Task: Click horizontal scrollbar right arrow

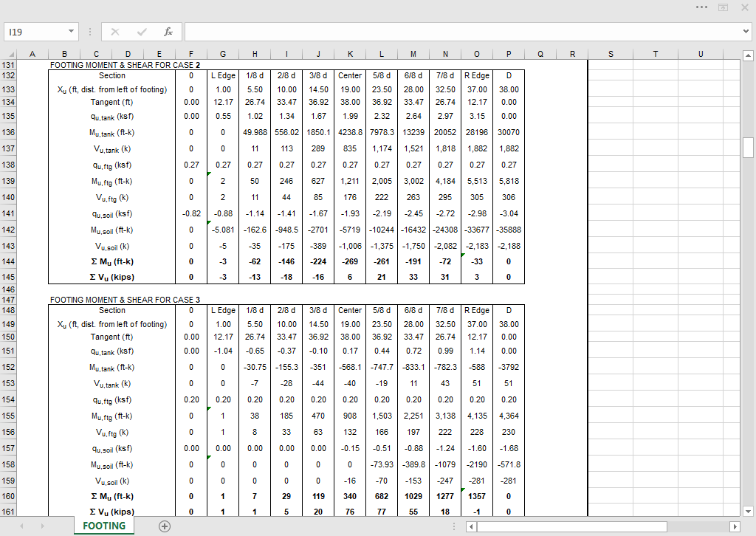Action: (x=735, y=527)
